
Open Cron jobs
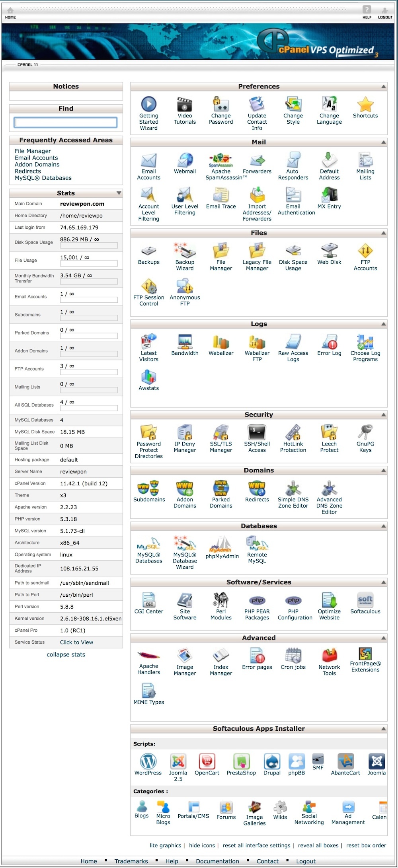tap(293, 656)
